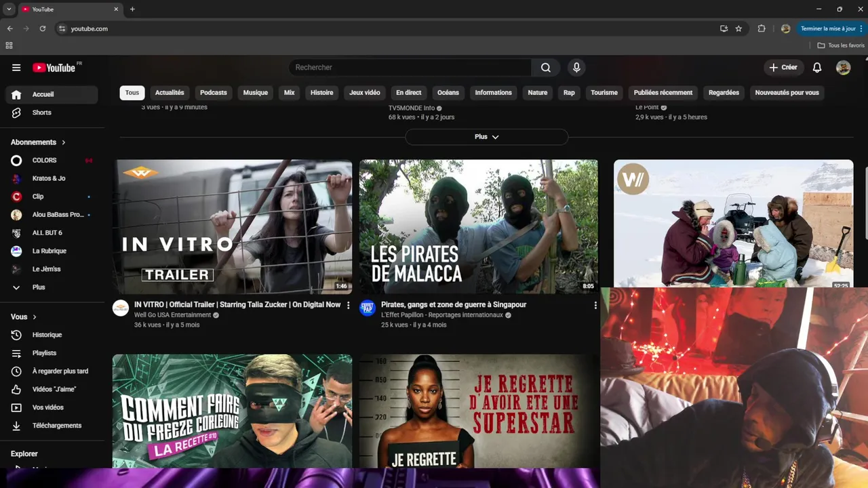Image resolution: width=868 pixels, height=488 pixels.
Task: Select the Jeux vidéo filter chip
Action: (x=365, y=93)
